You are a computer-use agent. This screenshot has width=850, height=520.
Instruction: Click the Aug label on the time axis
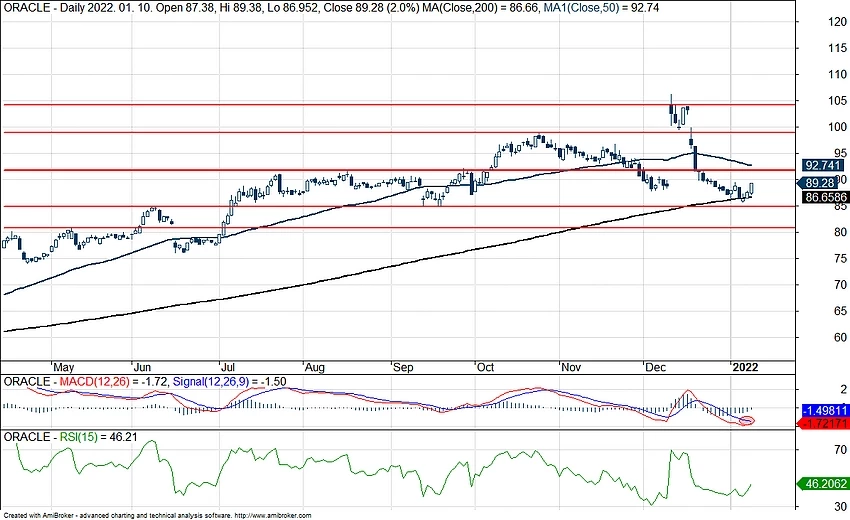click(x=315, y=368)
